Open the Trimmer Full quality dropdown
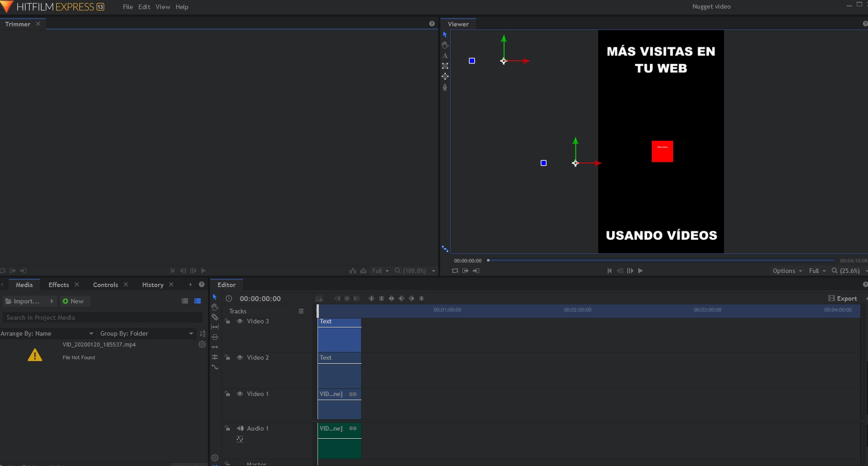 [x=381, y=271]
